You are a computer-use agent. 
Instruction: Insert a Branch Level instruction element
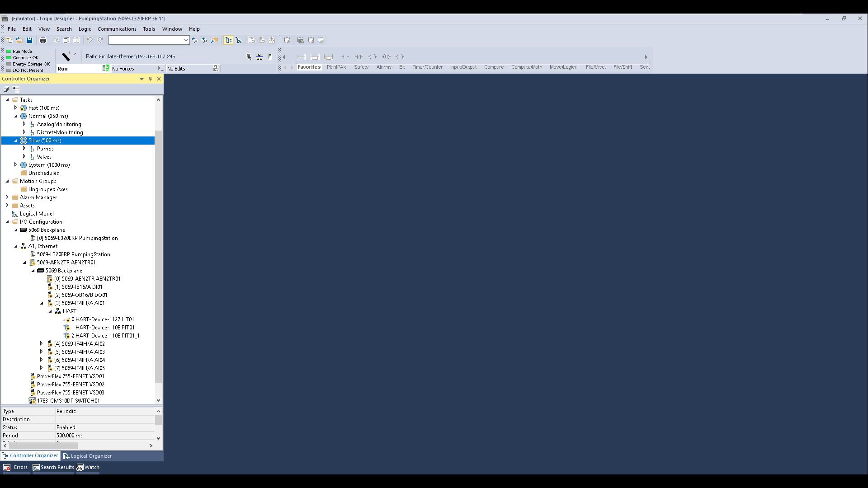[328, 57]
